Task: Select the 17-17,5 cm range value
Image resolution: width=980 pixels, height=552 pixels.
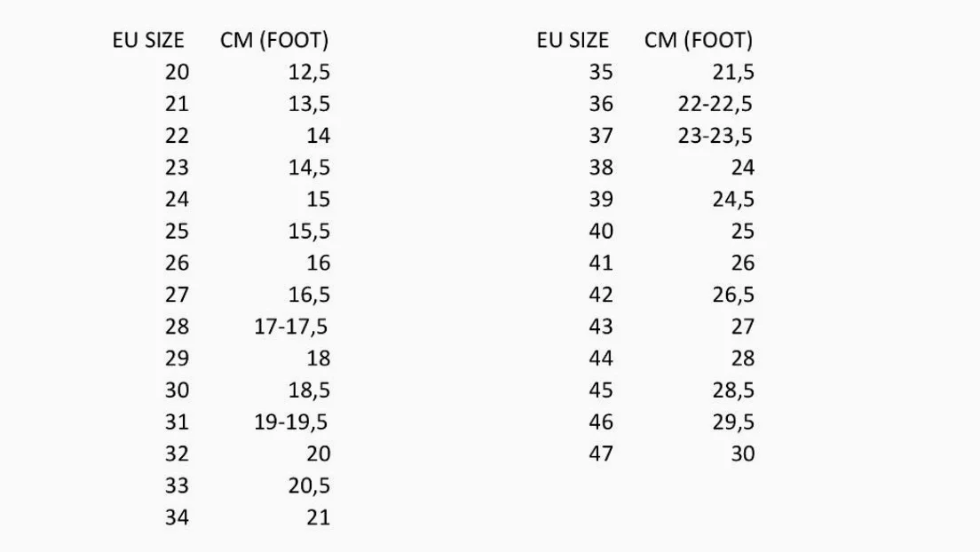Action: tap(290, 327)
